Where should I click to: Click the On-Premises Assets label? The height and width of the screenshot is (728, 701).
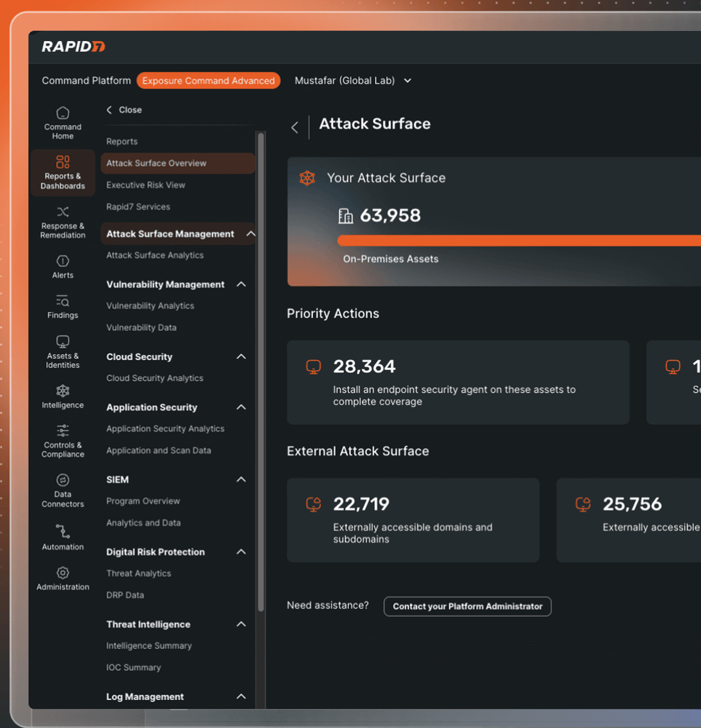391,259
